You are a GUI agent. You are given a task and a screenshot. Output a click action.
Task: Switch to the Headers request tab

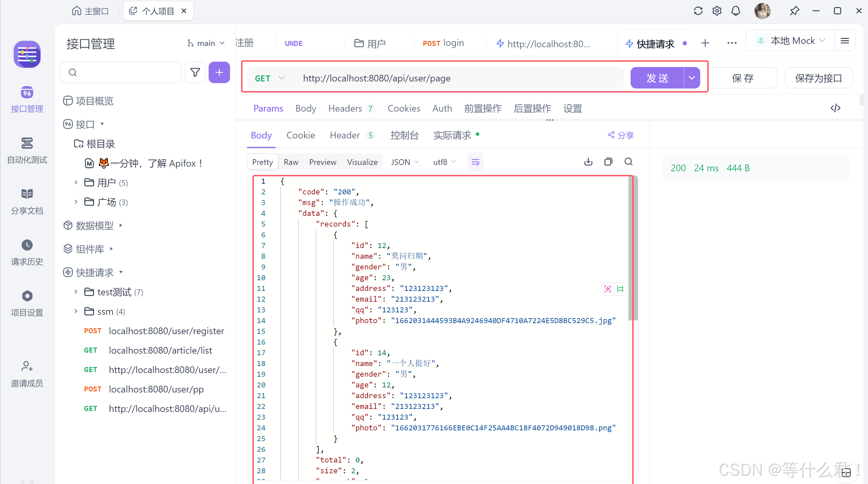click(345, 109)
